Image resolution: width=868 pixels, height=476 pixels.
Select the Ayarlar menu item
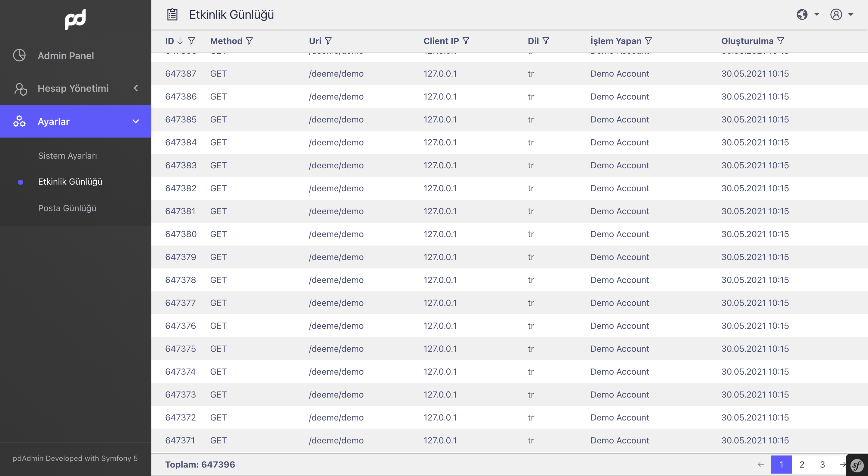click(x=75, y=122)
